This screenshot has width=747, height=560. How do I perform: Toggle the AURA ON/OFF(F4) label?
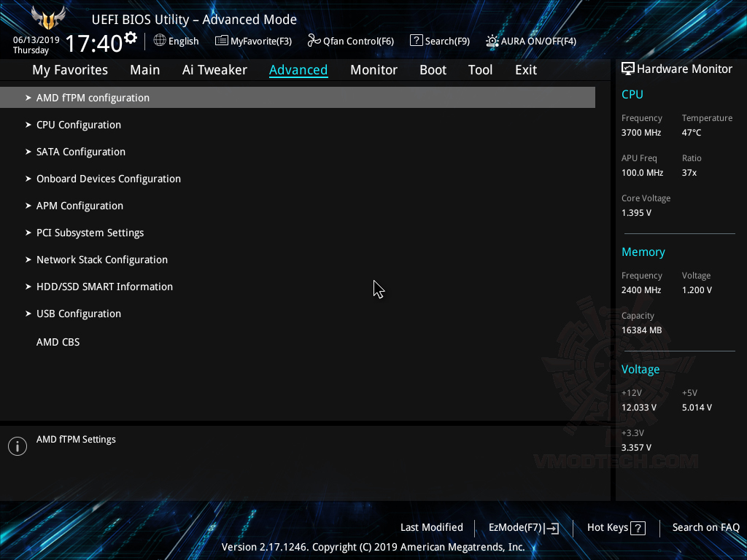[538, 42]
